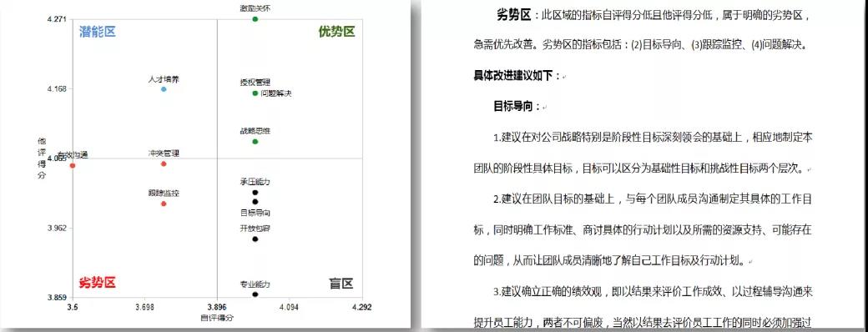868x332 pixels.
Task: Click the black dot above 目标导向 label
Action: [255, 201]
